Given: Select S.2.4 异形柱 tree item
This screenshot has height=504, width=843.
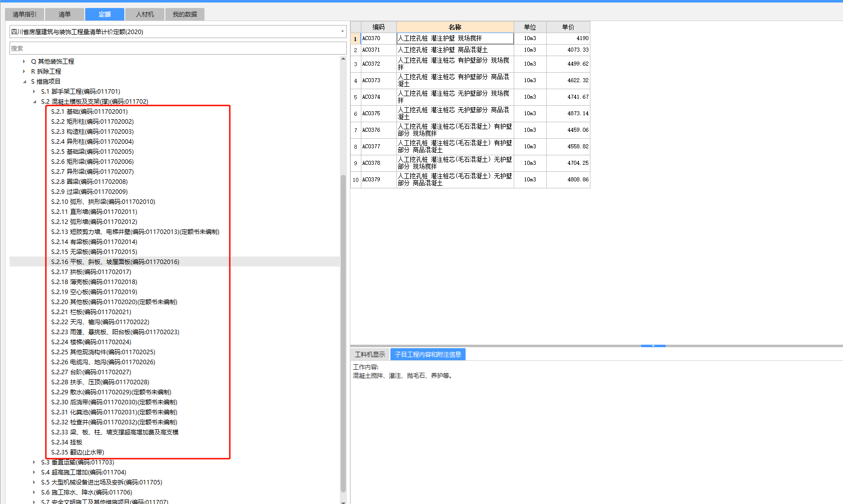Looking at the screenshot, I should tap(92, 142).
